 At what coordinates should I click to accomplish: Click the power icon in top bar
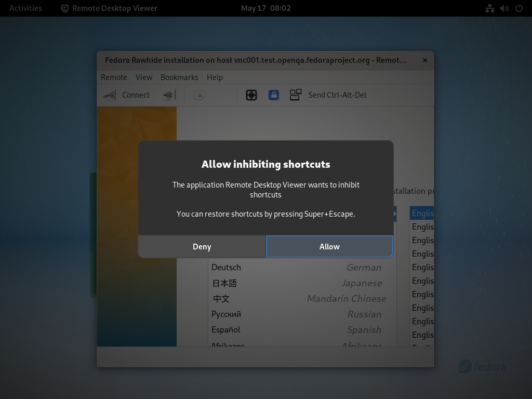coord(519,8)
